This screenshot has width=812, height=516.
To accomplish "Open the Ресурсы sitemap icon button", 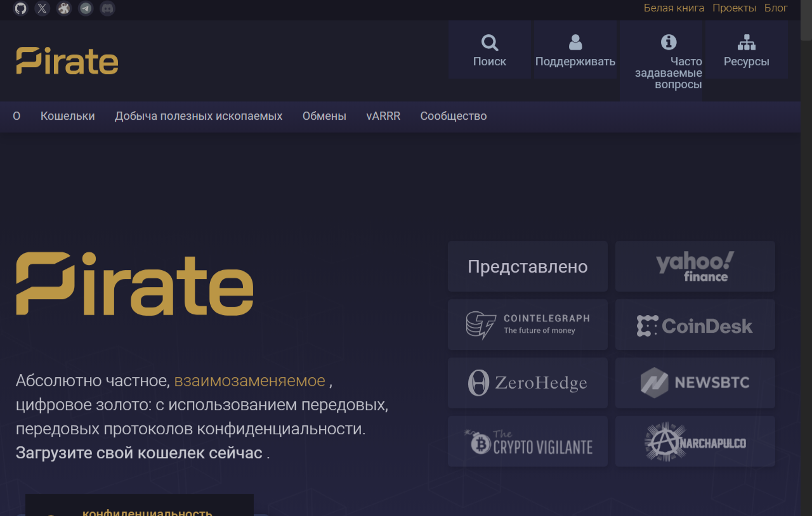I will click(x=747, y=49).
